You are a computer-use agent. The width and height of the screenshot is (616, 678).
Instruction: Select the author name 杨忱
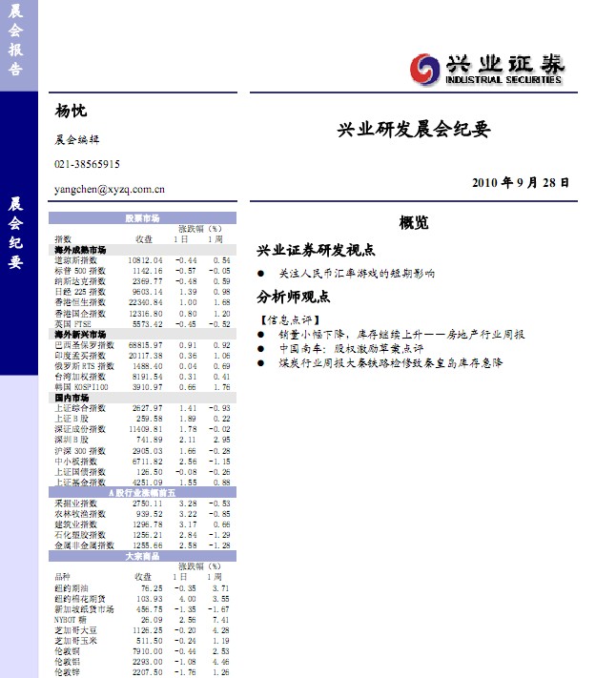point(71,112)
